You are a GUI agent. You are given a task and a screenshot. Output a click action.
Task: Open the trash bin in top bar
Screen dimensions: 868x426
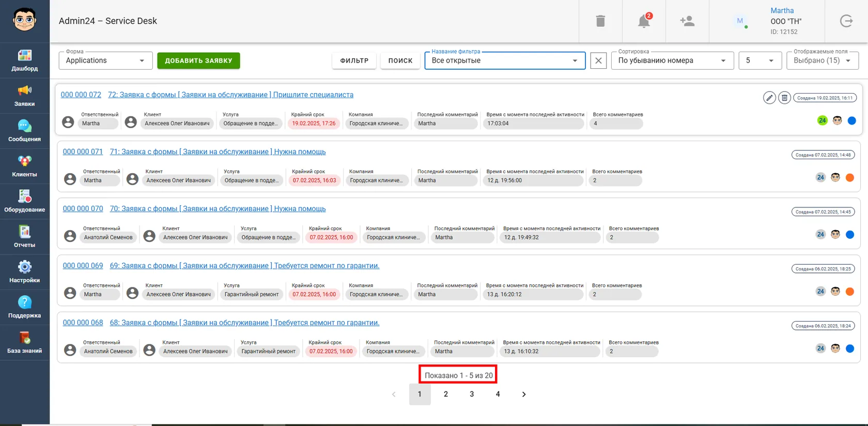[x=600, y=21]
